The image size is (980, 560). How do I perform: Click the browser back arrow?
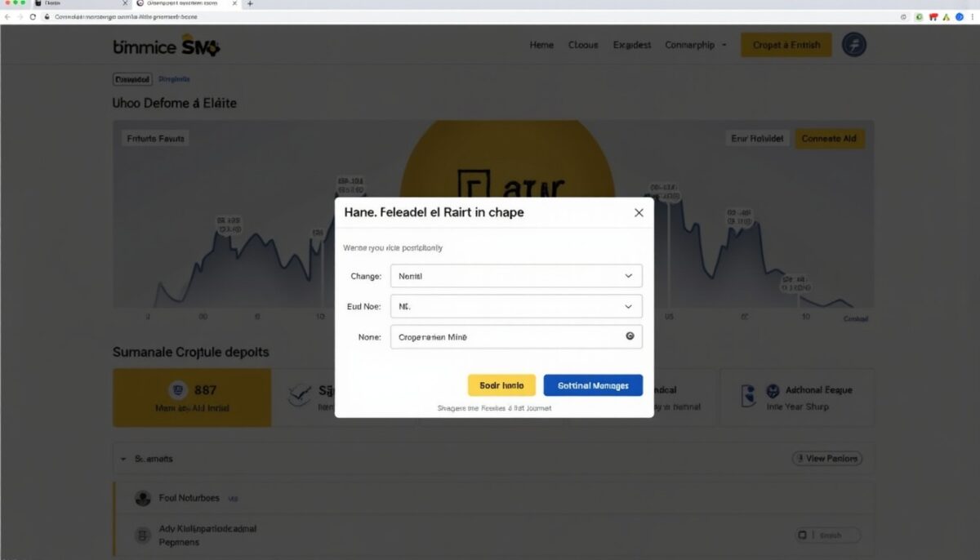coord(8,16)
